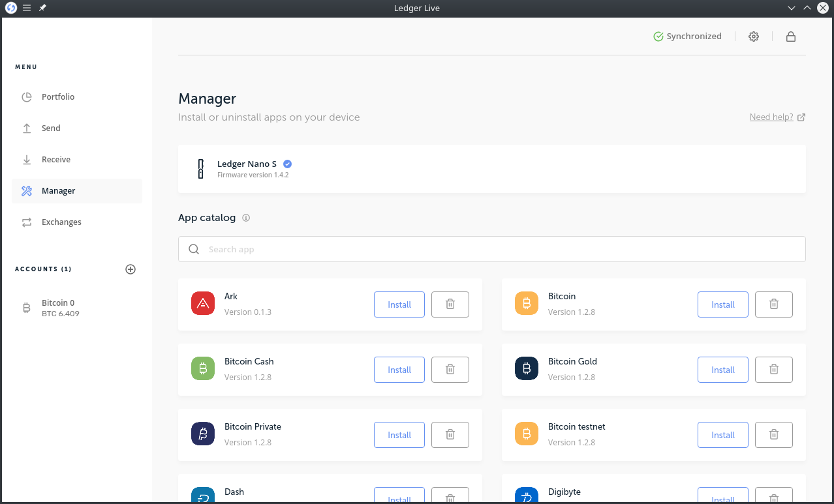The width and height of the screenshot is (834, 504).
Task: Open the Need help link
Action: point(773,117)
